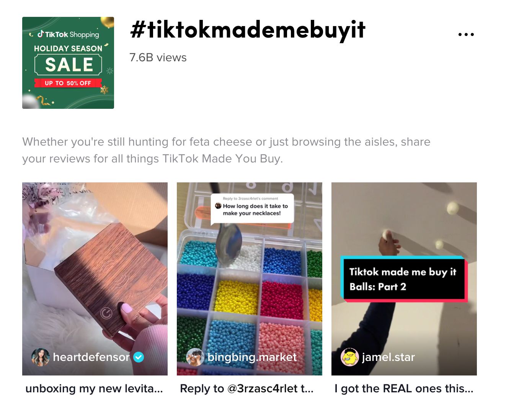Viewport: 532px width, 400px height.
Task: Click the TikTok logo in the sale banner
Action: tap(41, 34)
